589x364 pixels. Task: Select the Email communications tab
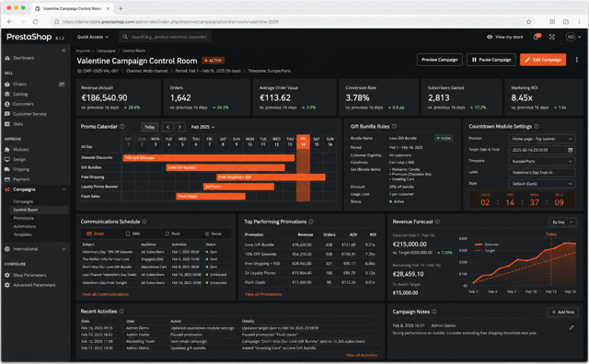[96, 233]
